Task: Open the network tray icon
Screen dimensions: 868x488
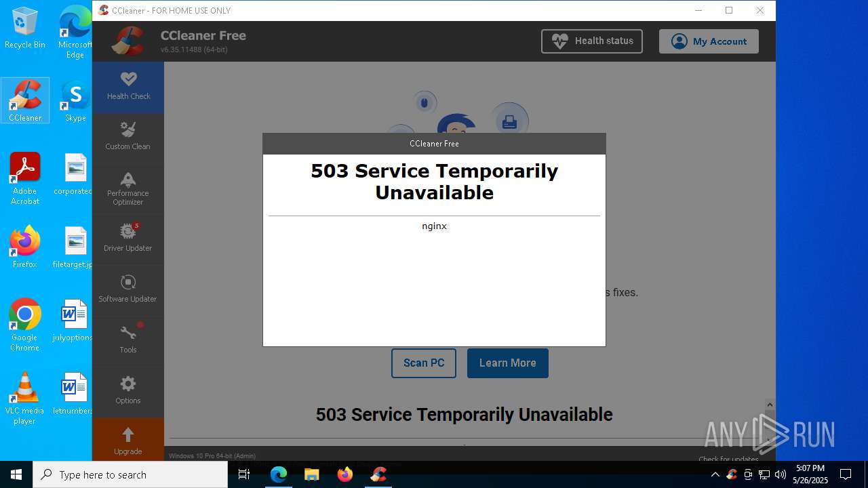Action: coord(764,474)
